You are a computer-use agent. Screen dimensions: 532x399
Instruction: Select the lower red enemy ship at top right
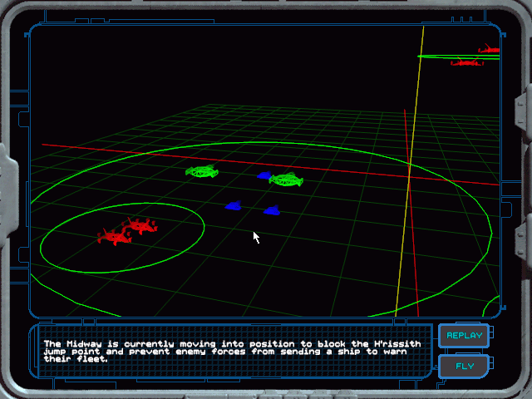[x=467, y=62]
